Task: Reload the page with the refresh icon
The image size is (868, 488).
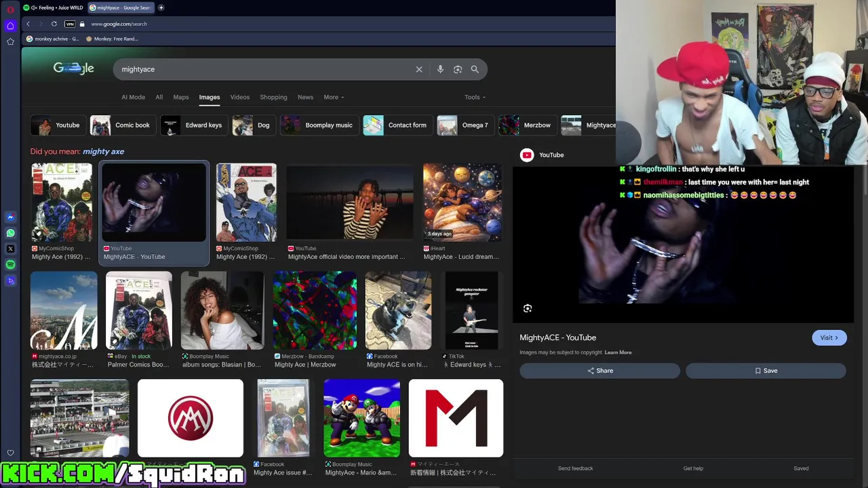Action: [x=54, y=24]
